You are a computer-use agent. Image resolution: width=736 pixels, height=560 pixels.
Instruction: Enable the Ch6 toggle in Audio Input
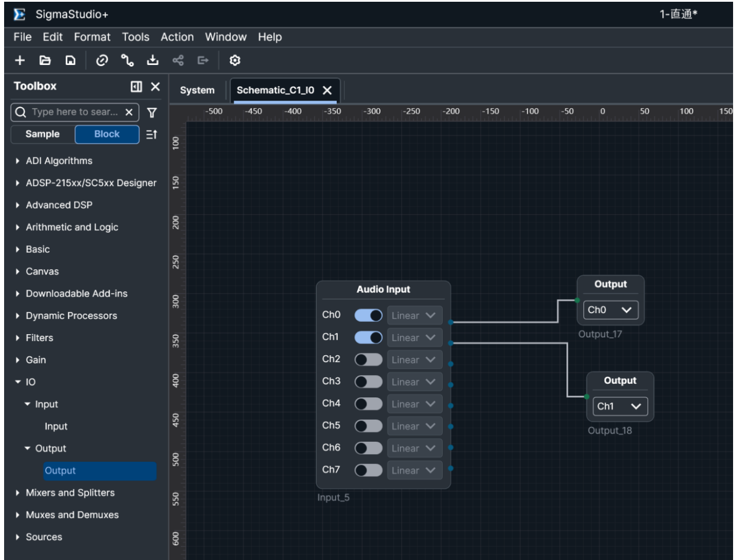pos(368,449)
